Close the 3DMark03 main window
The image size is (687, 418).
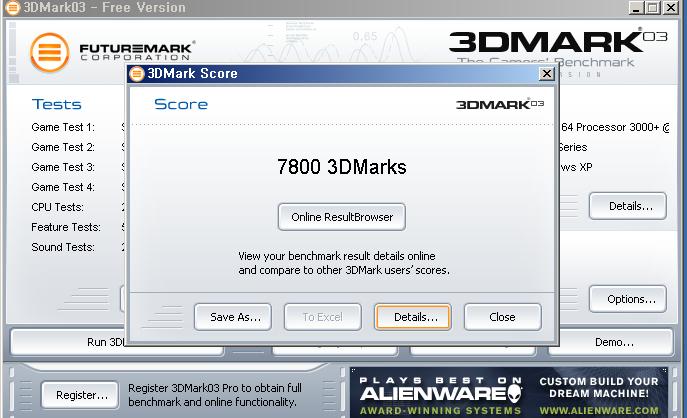(x=671, y=7)
